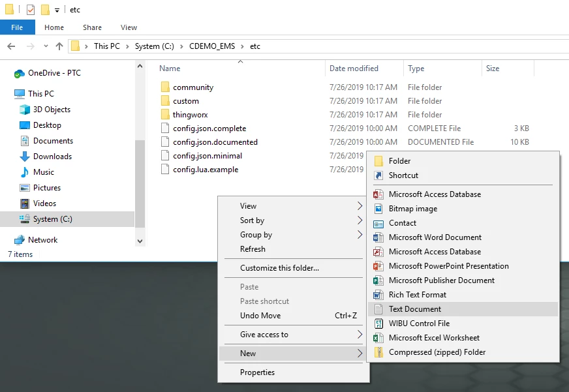Click the navigation pane scroll down arrow

(140, 241)
